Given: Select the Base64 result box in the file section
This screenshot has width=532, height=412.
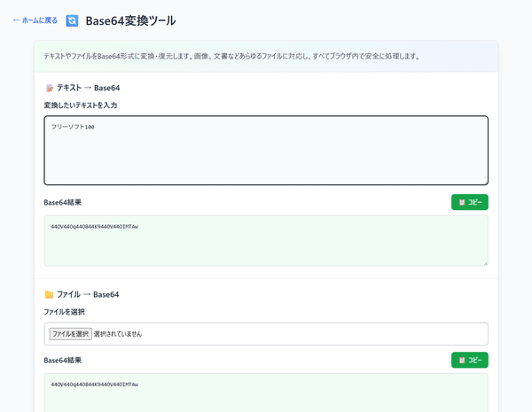Looking at the screenshot, I should pyautogui.click(x=266, y=392).
